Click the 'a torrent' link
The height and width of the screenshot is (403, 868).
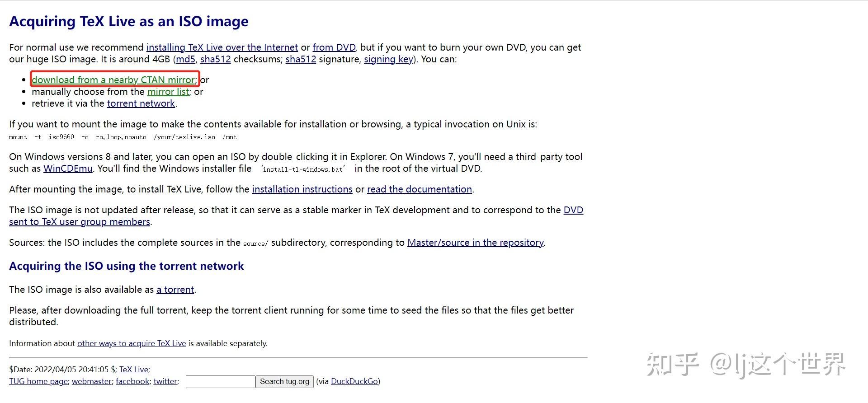175,290
